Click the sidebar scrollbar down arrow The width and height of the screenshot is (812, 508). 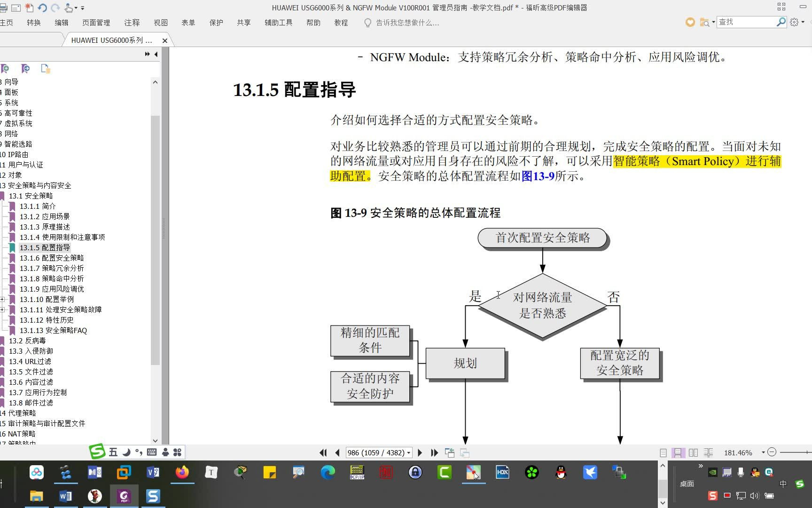[x=155, y=441]
